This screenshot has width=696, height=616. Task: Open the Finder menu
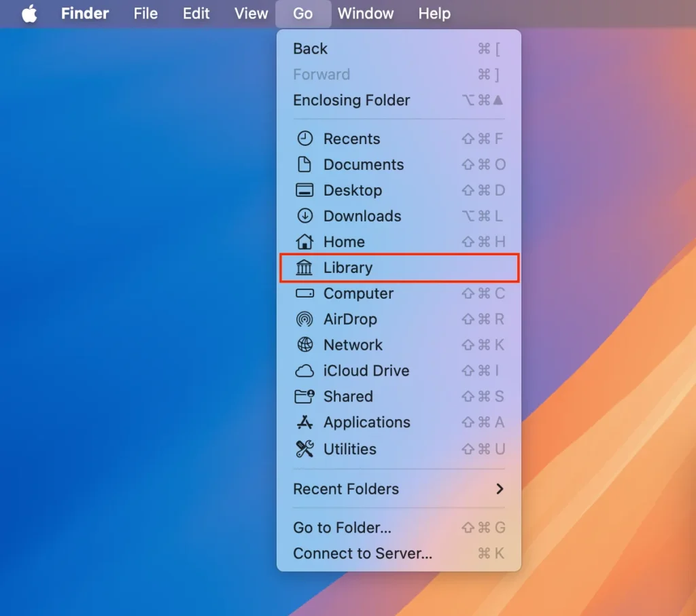pyautogui.click(x=85, y=14)
